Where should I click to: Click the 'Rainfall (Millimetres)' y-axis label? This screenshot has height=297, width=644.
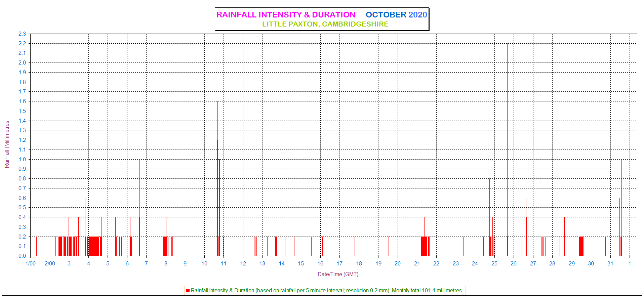pos(7,144)
